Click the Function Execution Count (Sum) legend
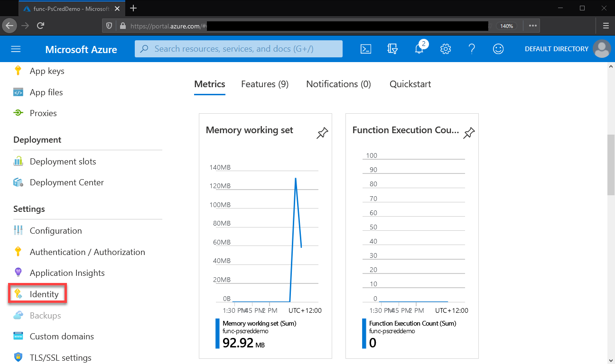The image size is (615, 364). tap(412, 324)
